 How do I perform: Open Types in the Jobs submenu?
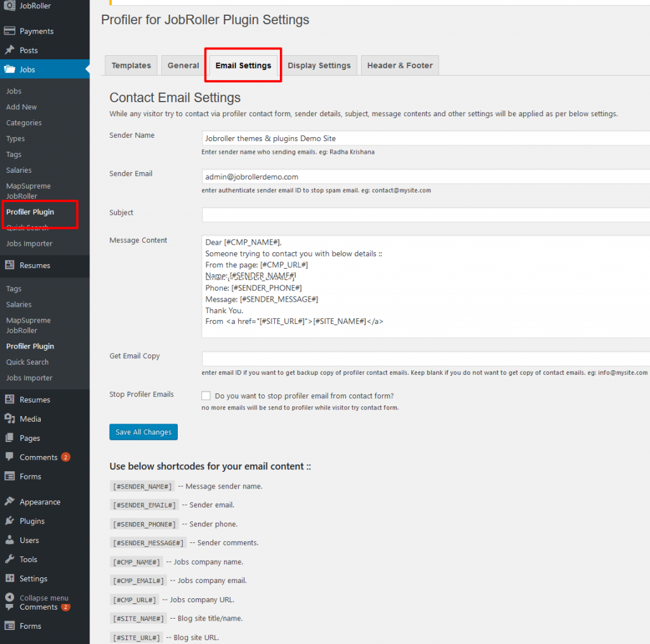click(15, 138)
